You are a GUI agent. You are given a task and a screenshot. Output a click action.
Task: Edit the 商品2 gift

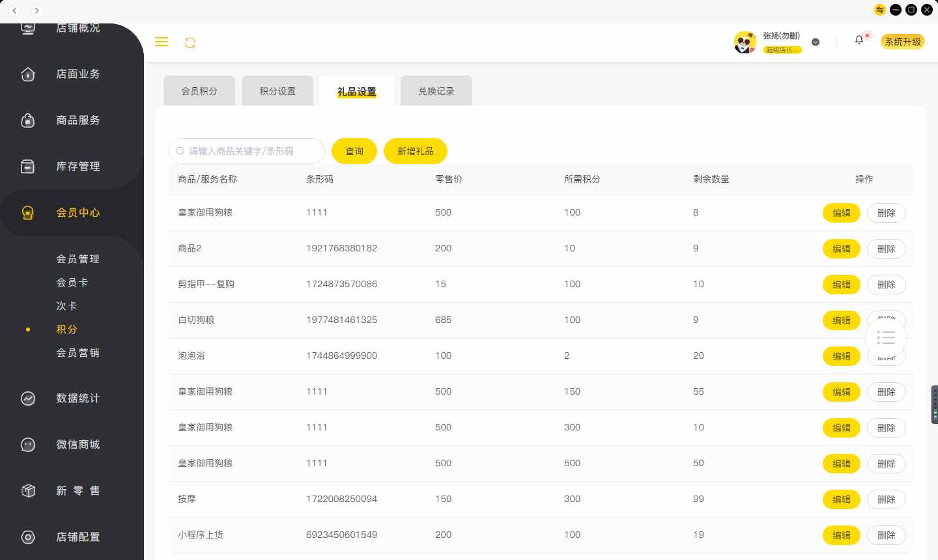(x=842, y=249)
